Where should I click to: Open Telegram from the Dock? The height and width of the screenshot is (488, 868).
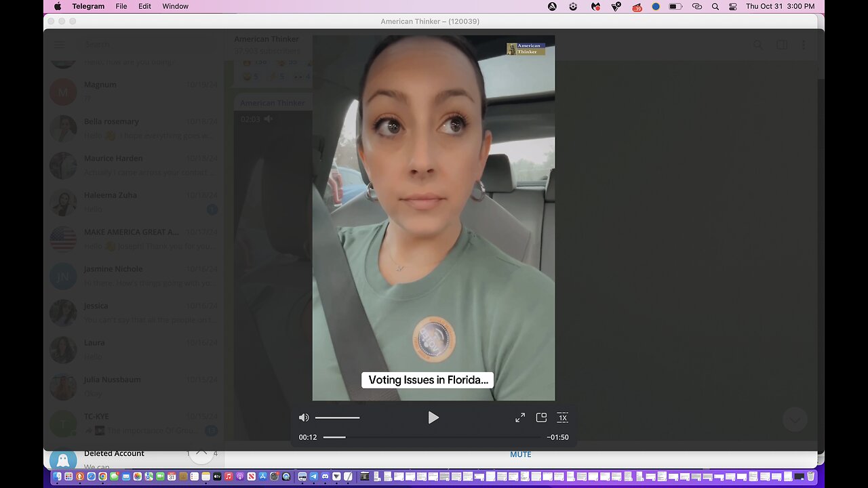[x=314, y=476]
